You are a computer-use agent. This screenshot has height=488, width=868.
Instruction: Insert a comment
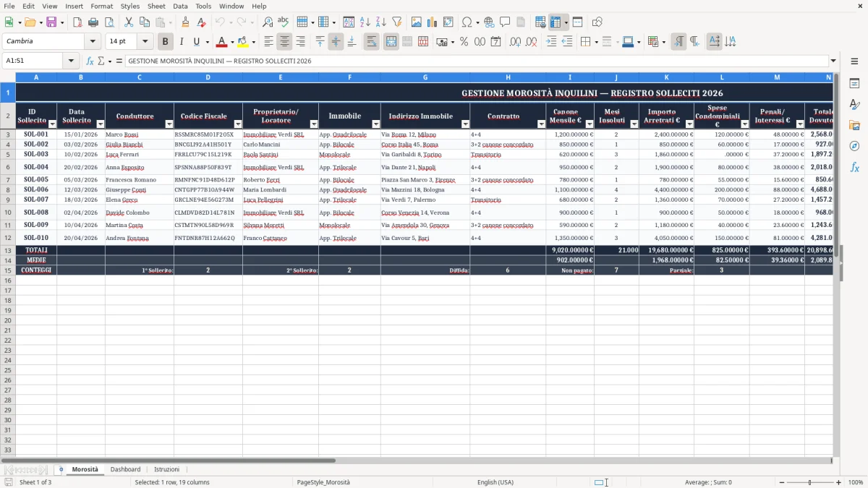(505, 22)
